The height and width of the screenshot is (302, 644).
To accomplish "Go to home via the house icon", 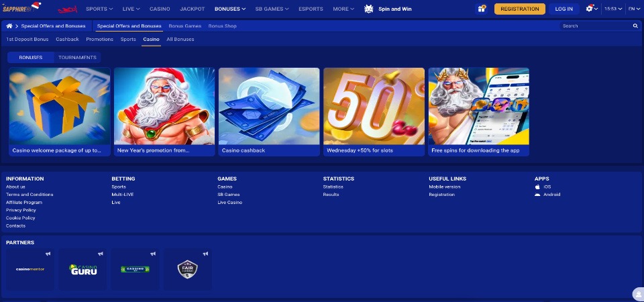I will pos(9,26).
